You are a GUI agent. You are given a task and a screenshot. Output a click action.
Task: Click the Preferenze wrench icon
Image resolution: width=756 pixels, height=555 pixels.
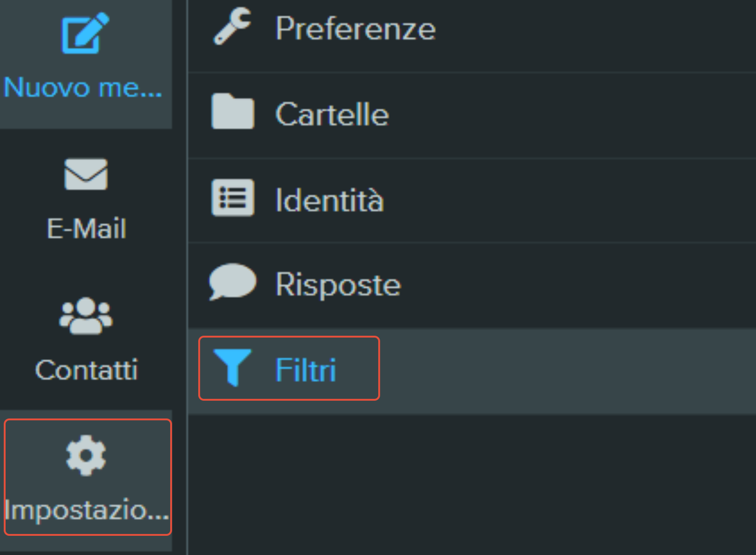232,27
